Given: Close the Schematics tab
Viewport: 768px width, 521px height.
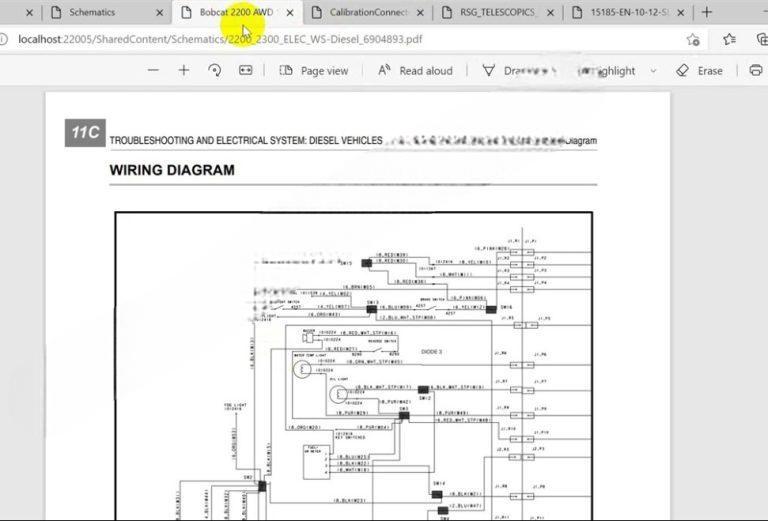Looking at the screenshot, I should click(159, 13).
